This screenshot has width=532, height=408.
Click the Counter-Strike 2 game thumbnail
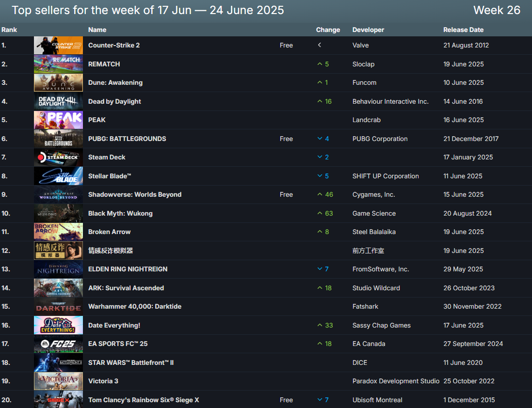58,46
